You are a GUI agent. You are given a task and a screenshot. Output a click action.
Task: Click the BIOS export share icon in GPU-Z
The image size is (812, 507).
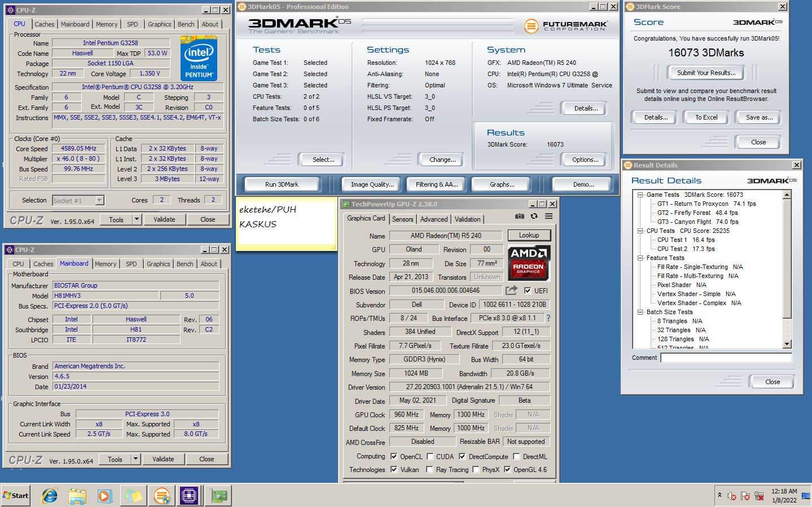point(511,290)
